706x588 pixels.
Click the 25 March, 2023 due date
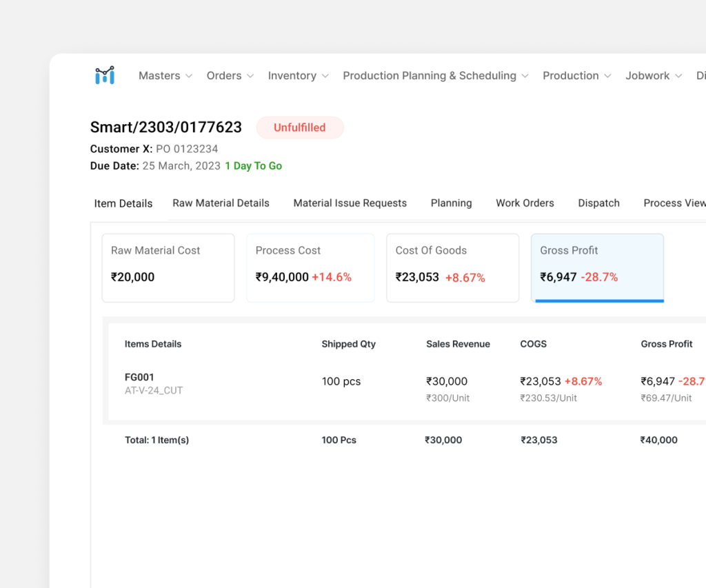point(181,166)
